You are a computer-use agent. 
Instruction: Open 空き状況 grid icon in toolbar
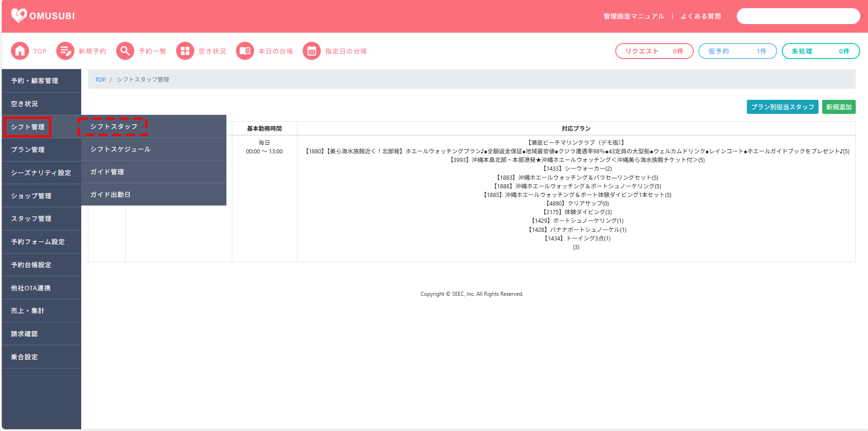pos(185,51)
